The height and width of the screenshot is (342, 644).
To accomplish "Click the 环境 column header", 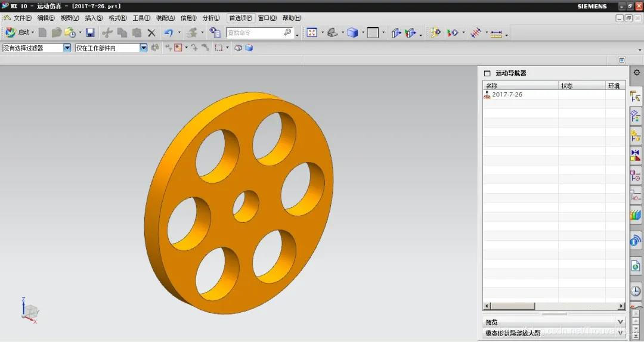I will coord(615,85).
